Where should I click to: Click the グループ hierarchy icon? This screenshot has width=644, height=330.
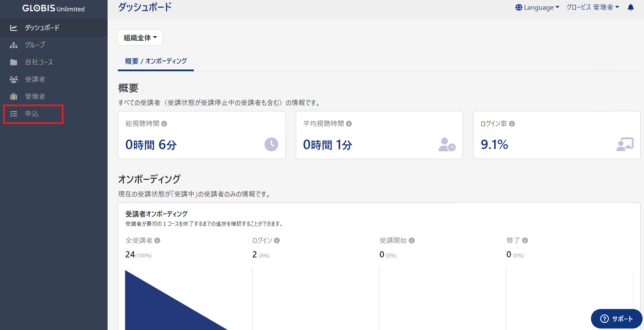pyautogui.click(x=14, y=45)
